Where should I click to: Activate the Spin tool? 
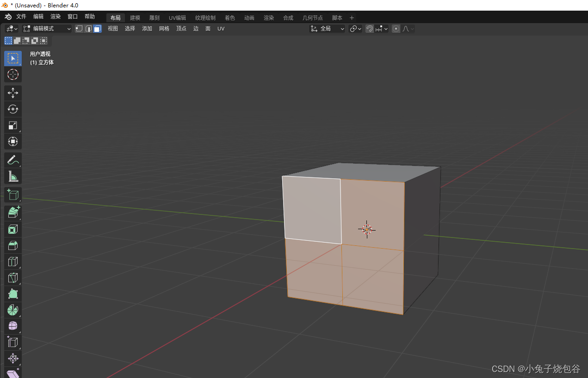point(13,310)
